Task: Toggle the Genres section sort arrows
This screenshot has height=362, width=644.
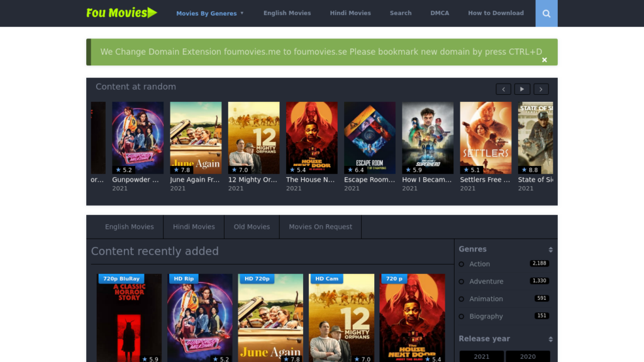Action: pyautogui.click(x=550, y=250)
